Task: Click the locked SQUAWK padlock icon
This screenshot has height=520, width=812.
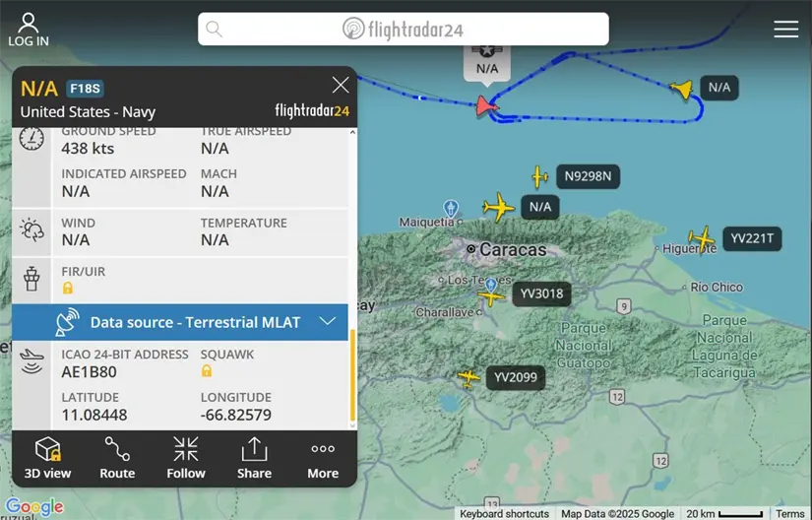Action: click(x=207, y=371)
